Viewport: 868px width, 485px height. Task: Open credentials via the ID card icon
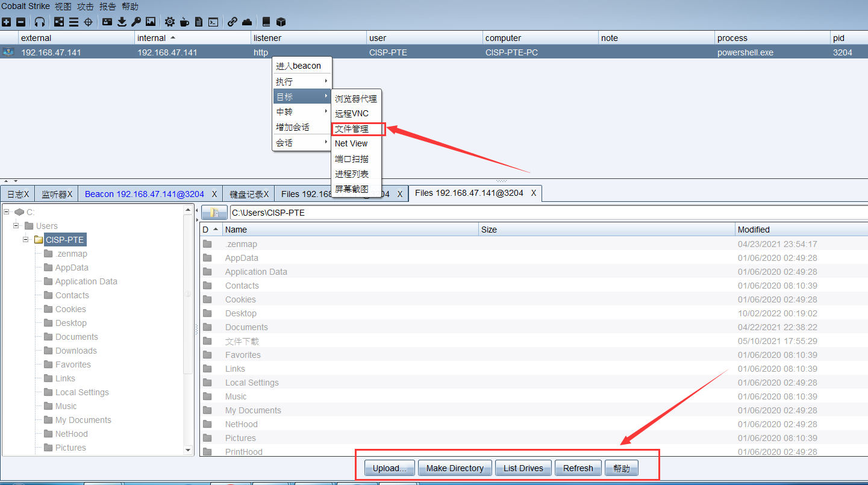tap(107, 22)
